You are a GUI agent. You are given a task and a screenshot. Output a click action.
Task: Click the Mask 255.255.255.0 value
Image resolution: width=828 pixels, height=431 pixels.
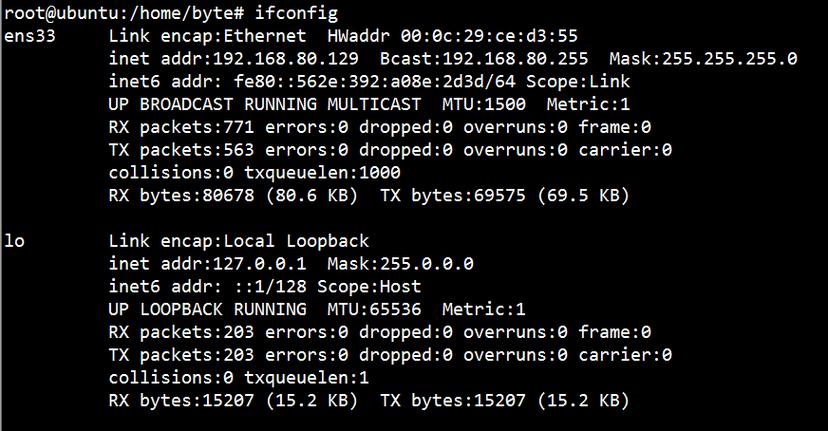pos(702,59)
